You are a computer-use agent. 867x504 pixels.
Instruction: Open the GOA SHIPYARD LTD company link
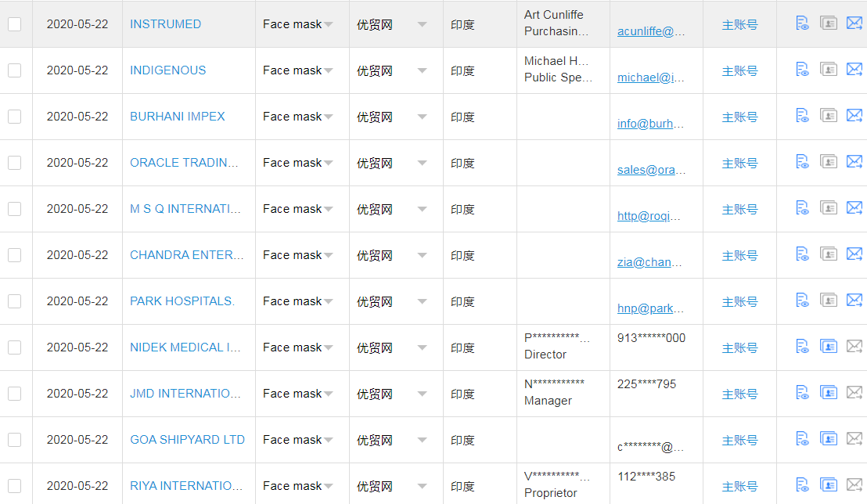click(x=188, y=440)
